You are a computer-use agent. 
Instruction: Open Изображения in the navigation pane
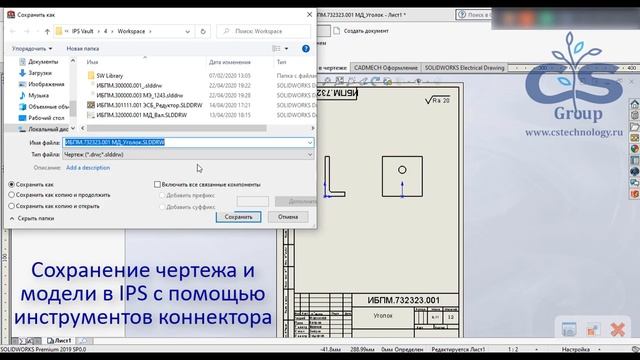(42, 84)
